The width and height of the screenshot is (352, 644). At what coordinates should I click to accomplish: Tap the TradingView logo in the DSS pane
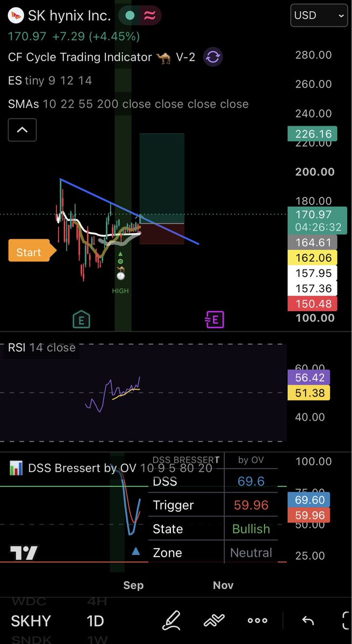coord(24,552)
